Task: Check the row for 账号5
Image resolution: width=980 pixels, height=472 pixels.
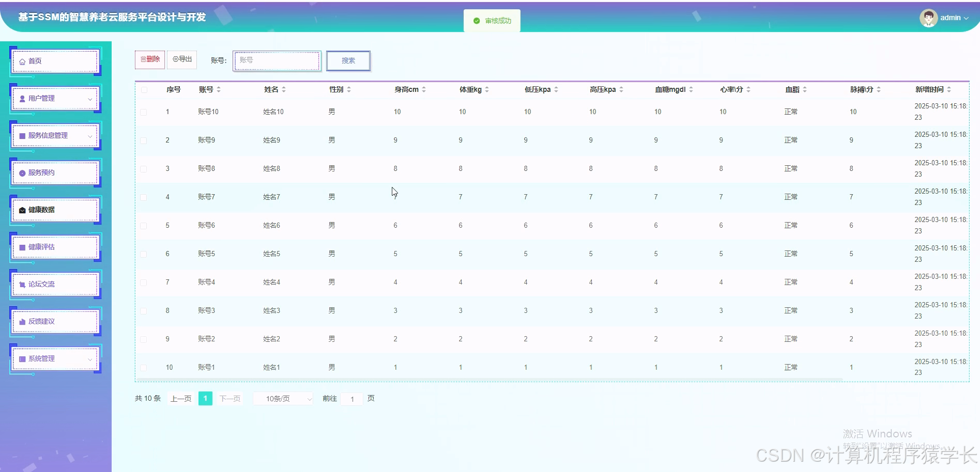Action: (x=144, y=254)
